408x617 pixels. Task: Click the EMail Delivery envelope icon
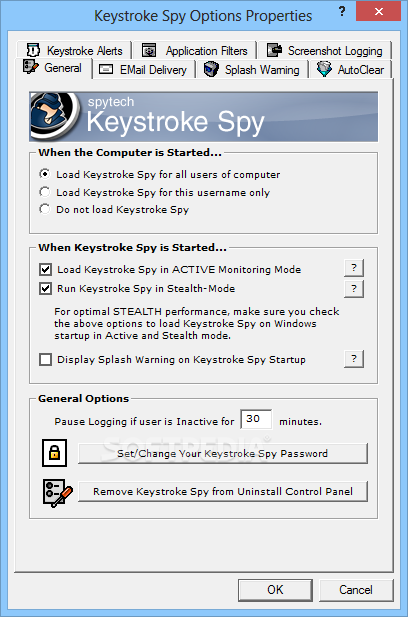[106, 70]
